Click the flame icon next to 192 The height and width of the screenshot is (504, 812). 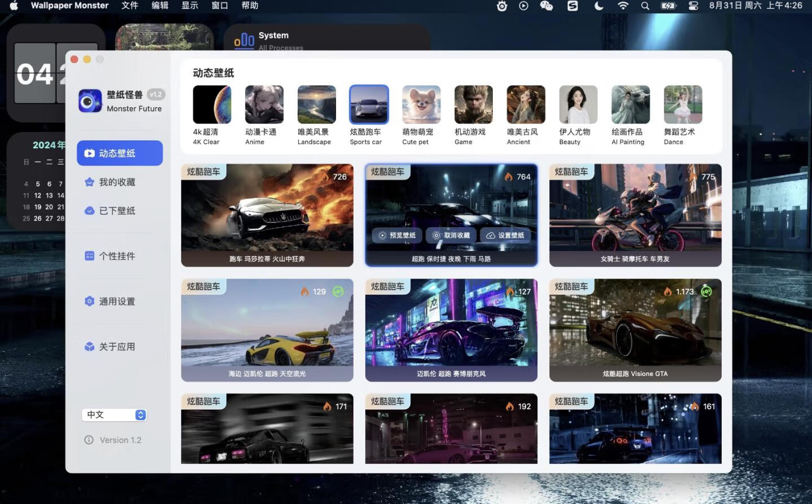(x=510, y=406)
